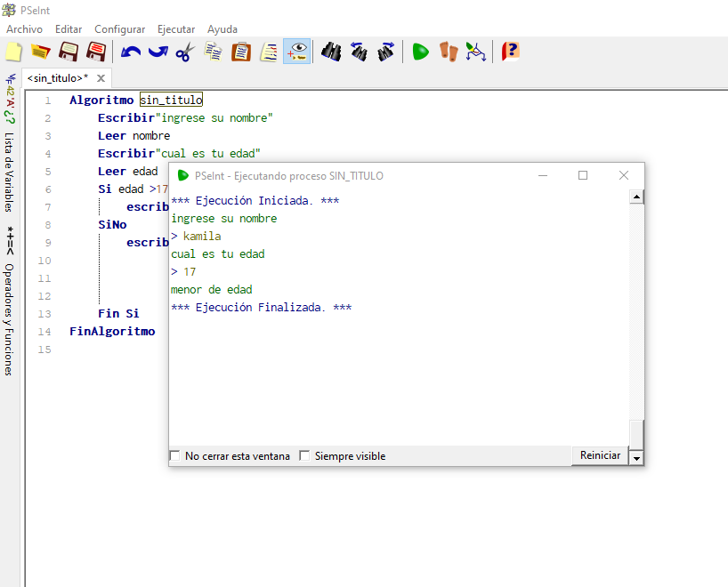Enable No cerrar esta ventana checkbox

pos(175,455)
